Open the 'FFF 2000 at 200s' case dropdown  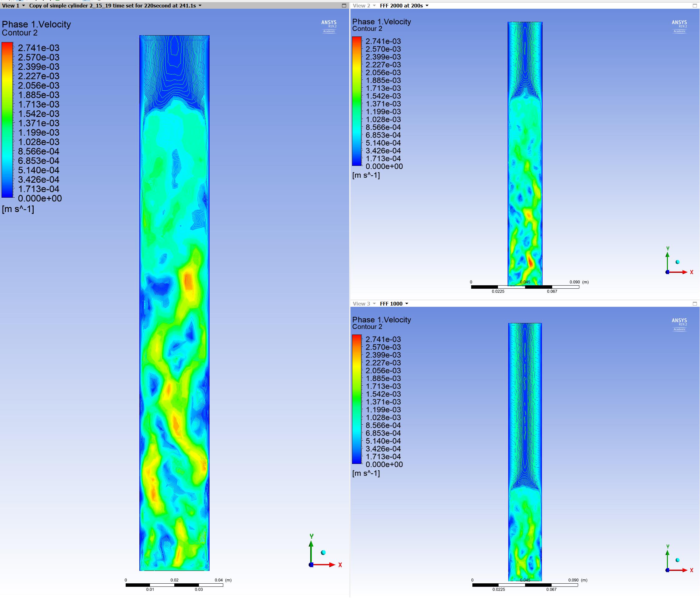(404, 6)
